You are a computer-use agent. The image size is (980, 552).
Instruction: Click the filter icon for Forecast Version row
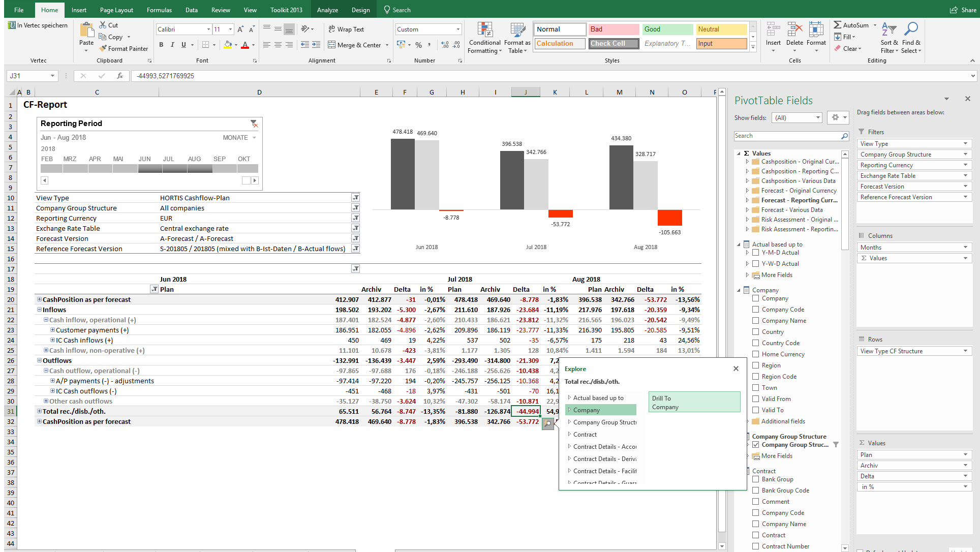(x=356, y=238)
